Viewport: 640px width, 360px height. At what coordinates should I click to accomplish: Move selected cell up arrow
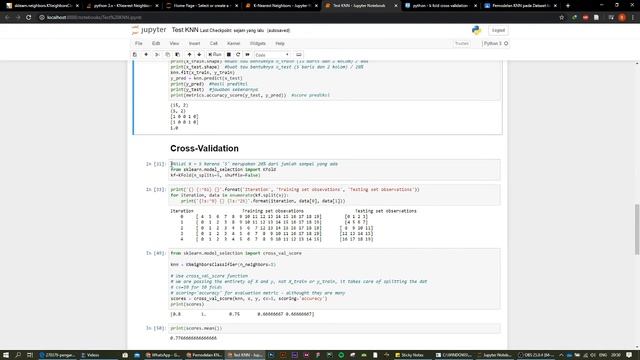pyautogui.click(x=189, y=55)
